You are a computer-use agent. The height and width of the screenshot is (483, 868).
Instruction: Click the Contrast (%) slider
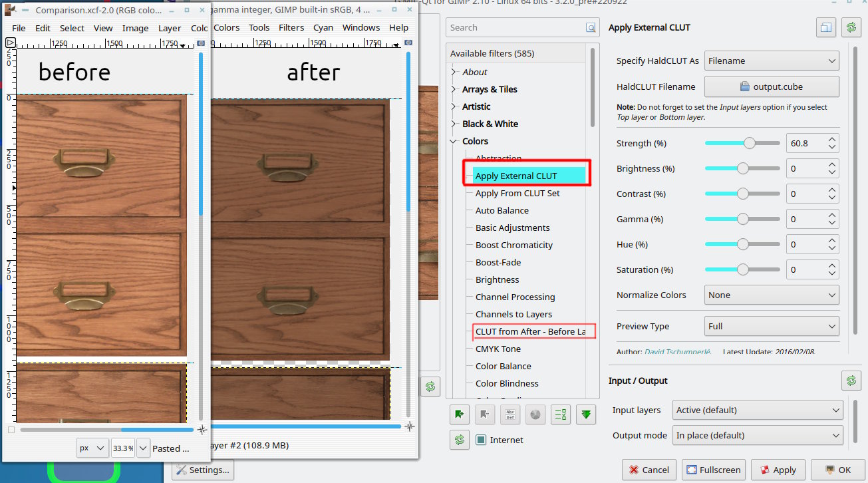click(742, 194)
